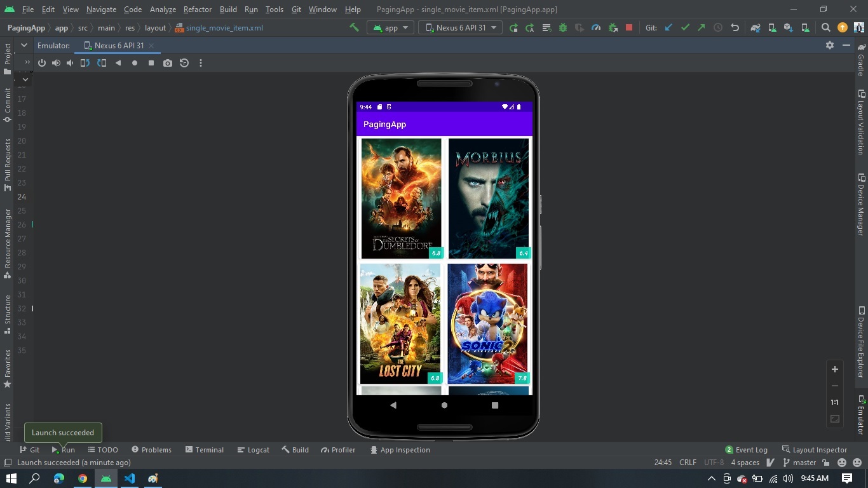The image size is (868, 488).
Task: Open the Profiler from the toolbar icon
Action: click(596, 27)
